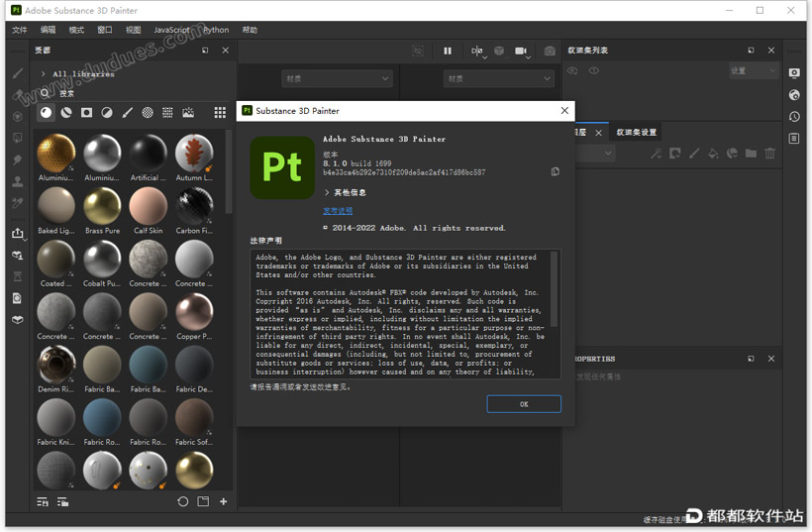Open the left viewport material dropdown
The height and width of the screenshot is (532, 812).
click(x=337, y=78)
